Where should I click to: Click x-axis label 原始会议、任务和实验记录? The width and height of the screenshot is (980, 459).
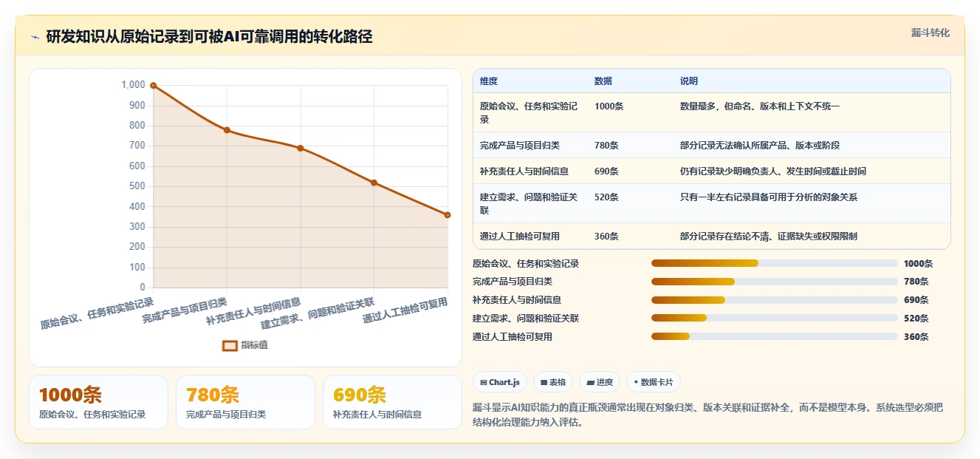click(97, 313)
